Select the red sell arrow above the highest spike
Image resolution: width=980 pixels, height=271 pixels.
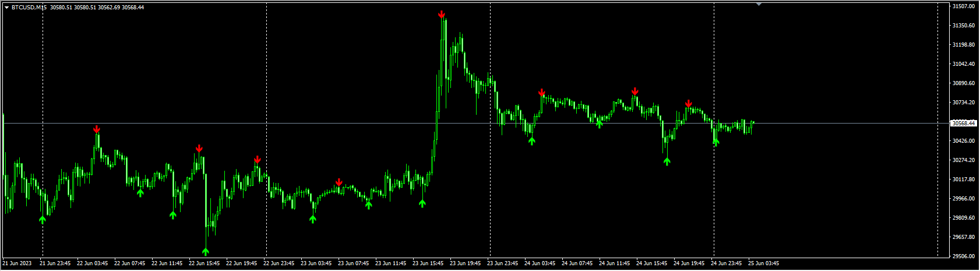tap(442, 15)
